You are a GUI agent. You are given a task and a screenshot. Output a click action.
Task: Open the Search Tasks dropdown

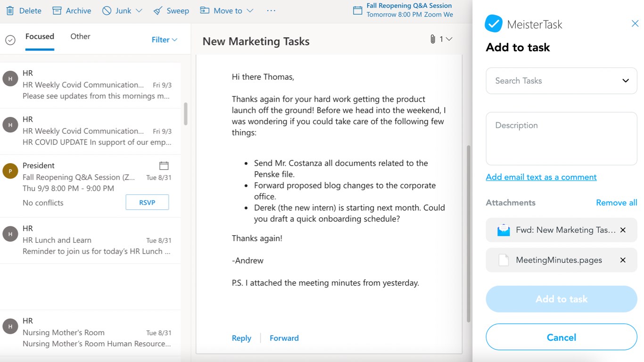pos(625,81)
